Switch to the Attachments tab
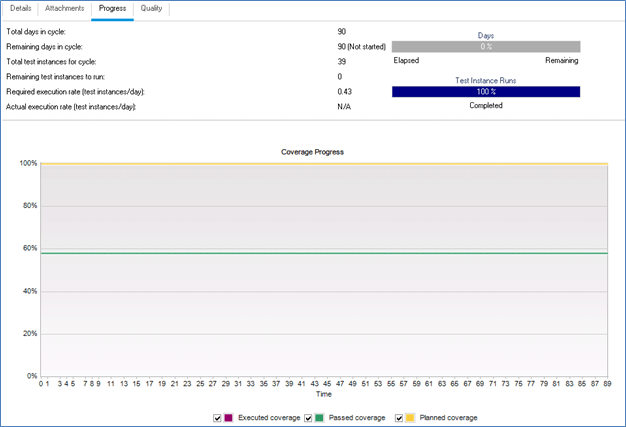This screenshot has height=427, width=626. (65, 8)
